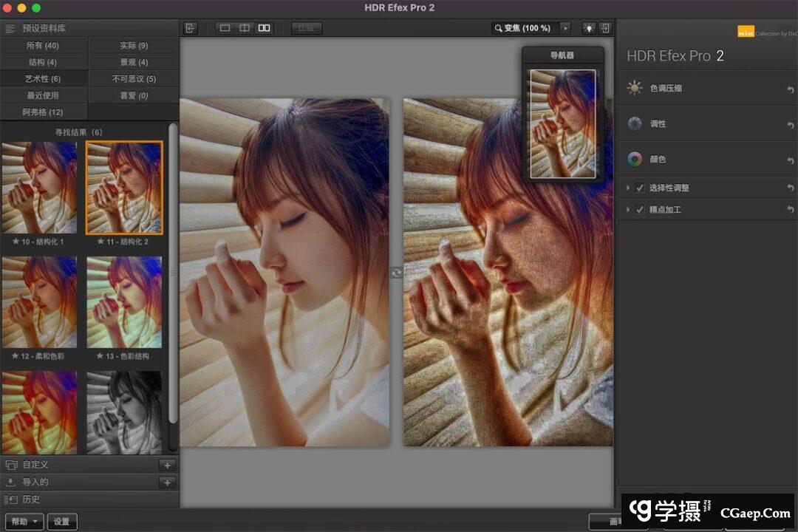
Task: Open the 变焦 zoom dropdown arrow
Action: point(566,28)
